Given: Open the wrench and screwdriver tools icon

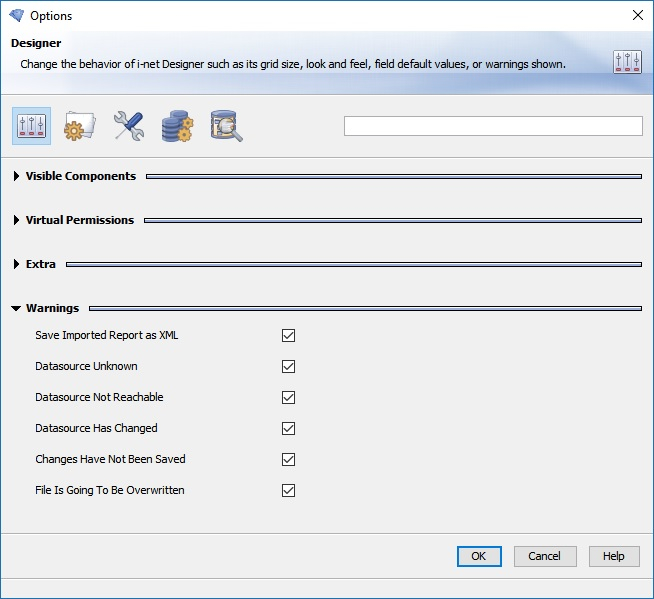Looking at the screenshot, I should (x=129, y=126).
